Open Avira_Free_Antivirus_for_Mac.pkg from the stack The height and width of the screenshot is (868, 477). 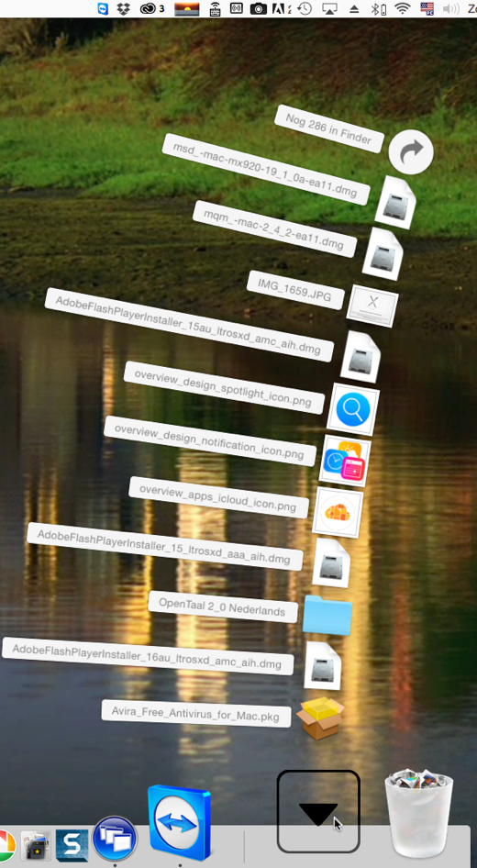tap(320, 718)
